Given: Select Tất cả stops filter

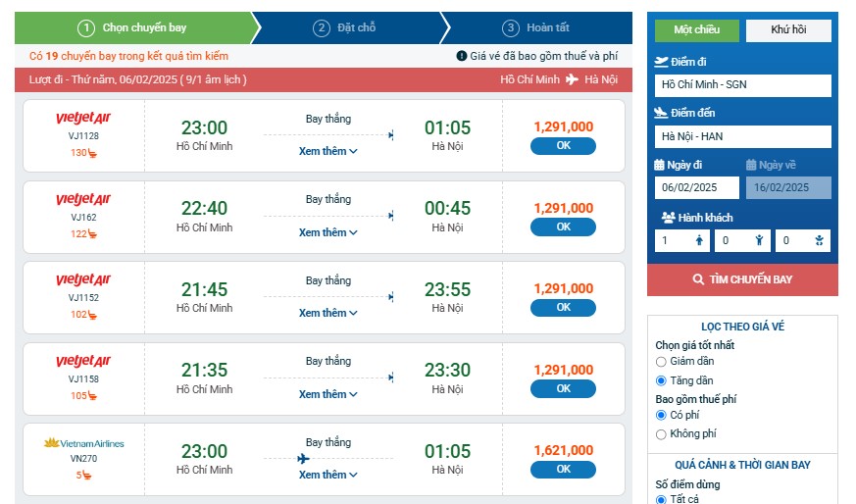Looking at the screenshot, I should pyautogui.click(x=661, y=499).
